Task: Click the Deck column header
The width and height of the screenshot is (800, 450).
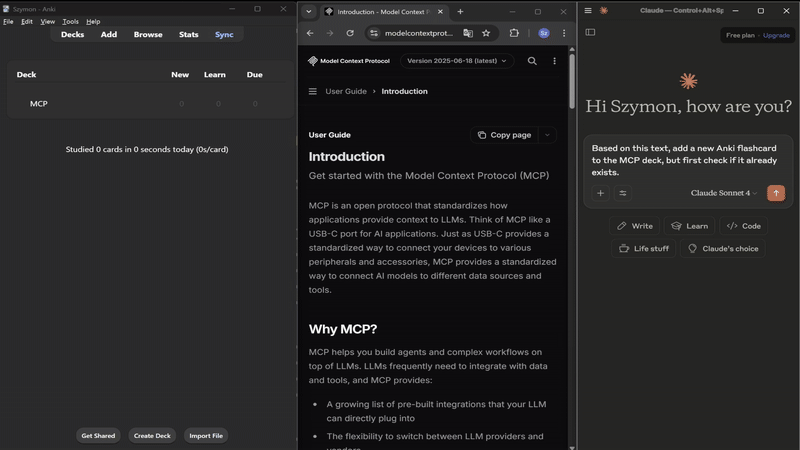Action: click(x=26, y=74)
